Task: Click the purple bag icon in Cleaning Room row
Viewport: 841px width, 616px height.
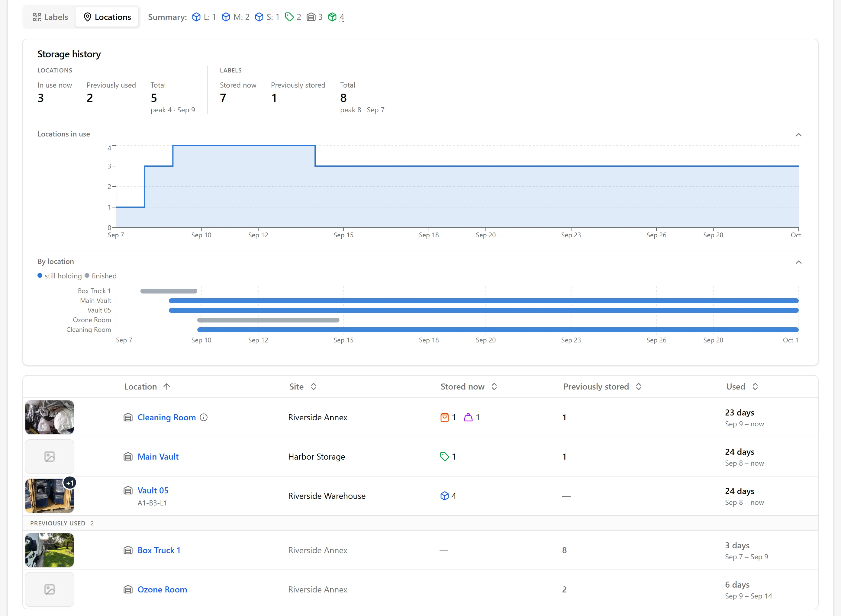Action: (468, 417)
